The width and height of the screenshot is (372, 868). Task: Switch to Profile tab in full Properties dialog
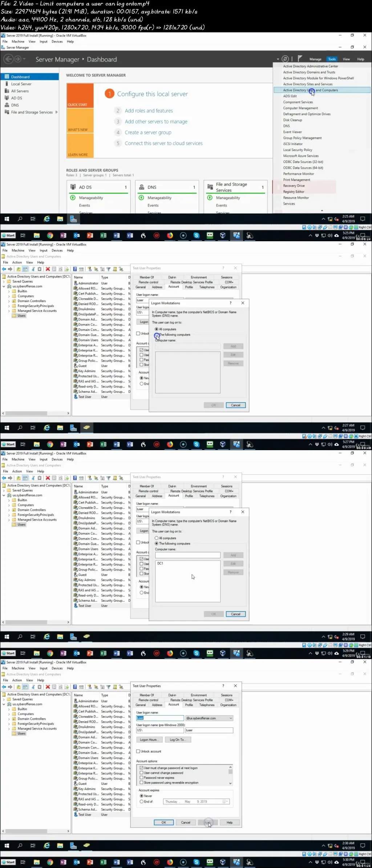point(189,705)
